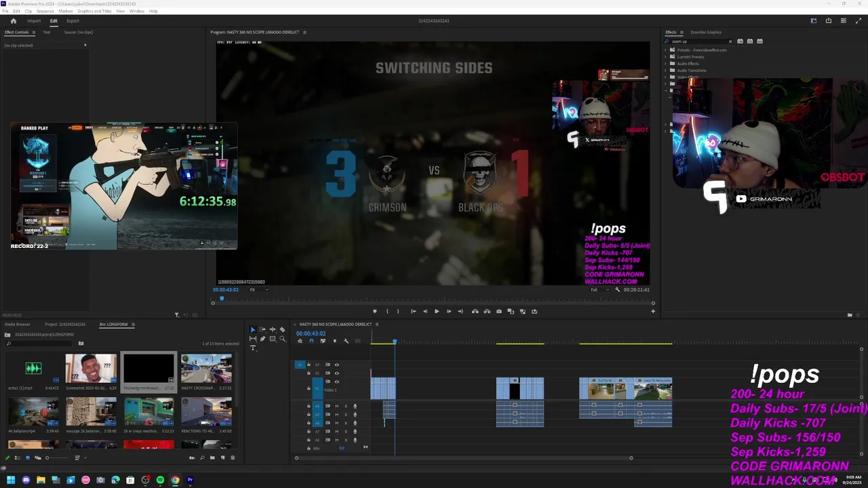868x488 pixels.
Task: Clear the Effects search text
Action: (730, 41)
